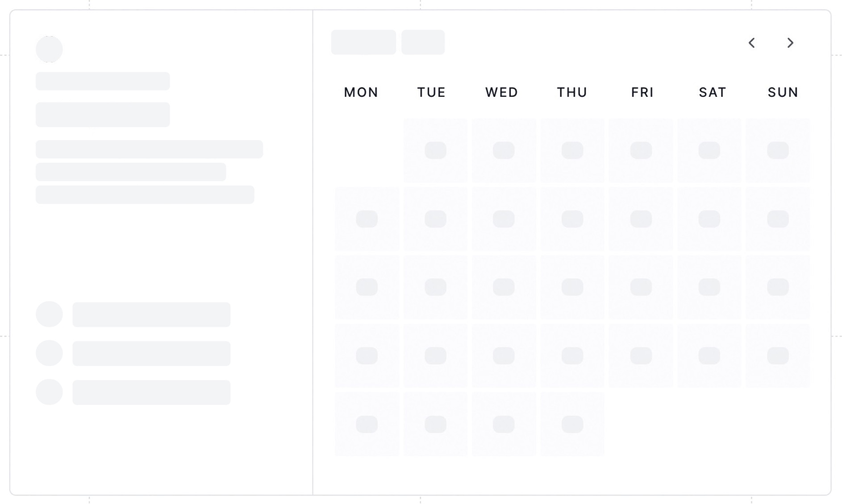Select the first day cell under TUE
Image resolution: width=842 pixels, height=504 pixels.
(435, 150)
